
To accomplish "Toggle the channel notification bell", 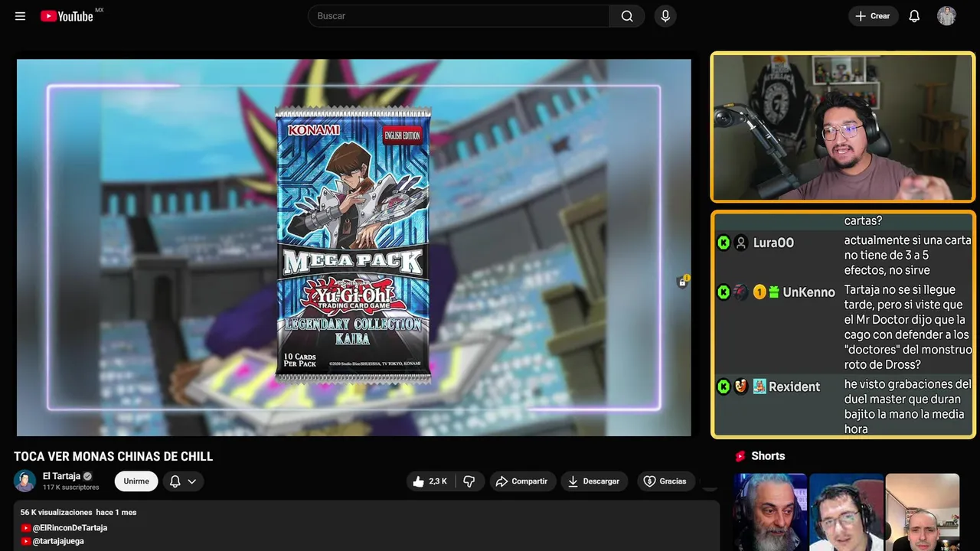I will (175, 481).
